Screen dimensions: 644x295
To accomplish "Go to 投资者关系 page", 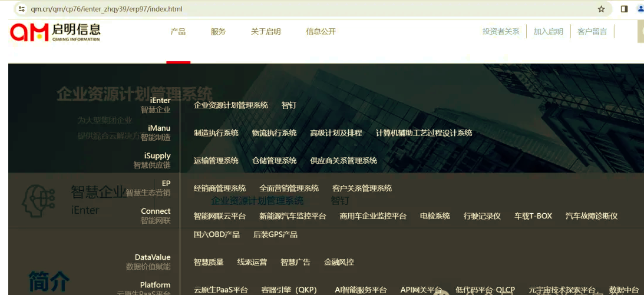I will click(501, 32).
